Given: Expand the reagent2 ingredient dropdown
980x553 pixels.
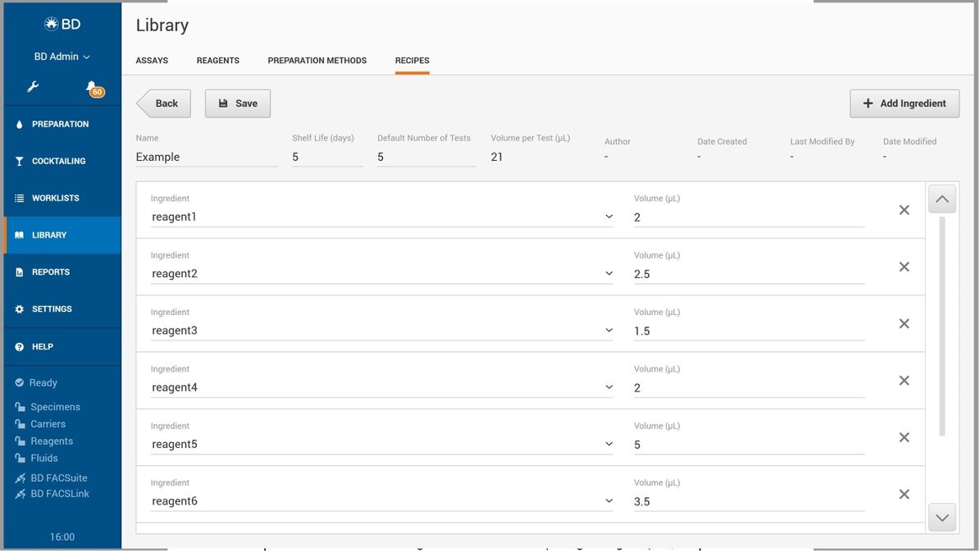Looking at the screenshot, I should (x=609, y=273).
